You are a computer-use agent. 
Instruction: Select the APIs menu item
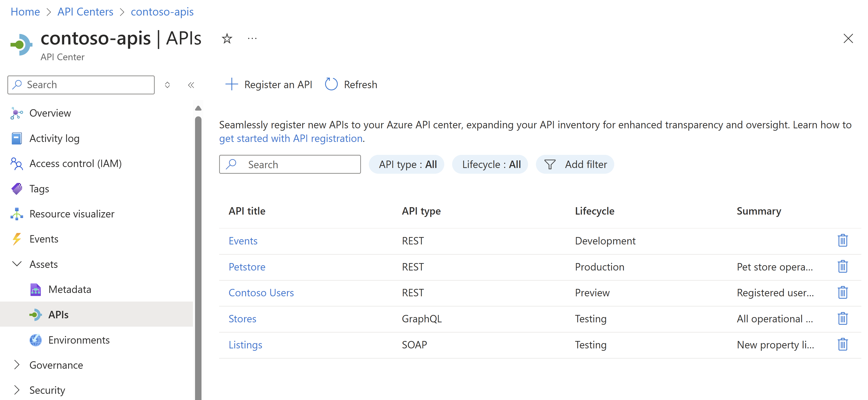tap(58, 314)
